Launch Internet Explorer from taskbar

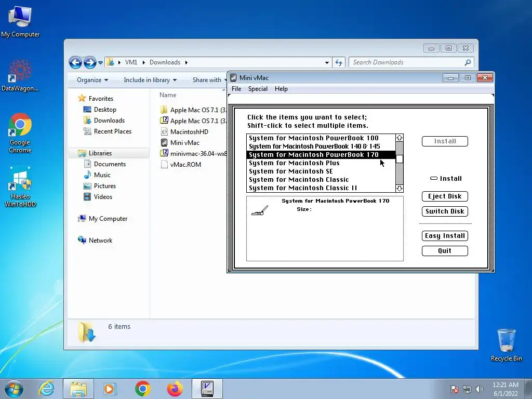tap(46, 389)
